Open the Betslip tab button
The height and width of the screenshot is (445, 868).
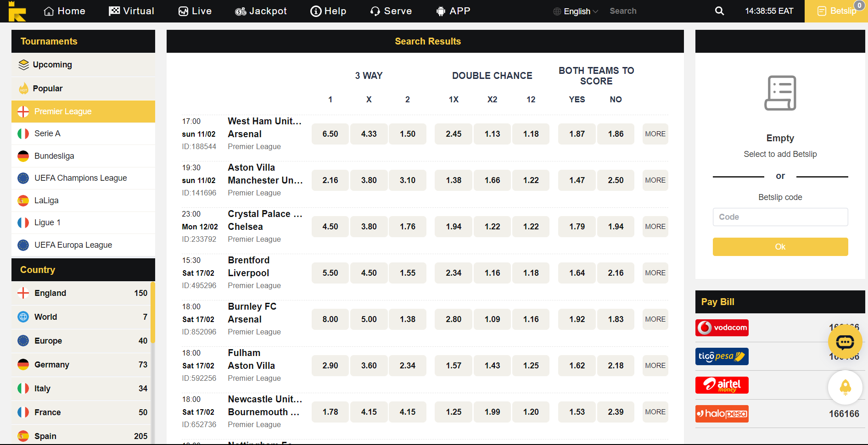(836, 11)
